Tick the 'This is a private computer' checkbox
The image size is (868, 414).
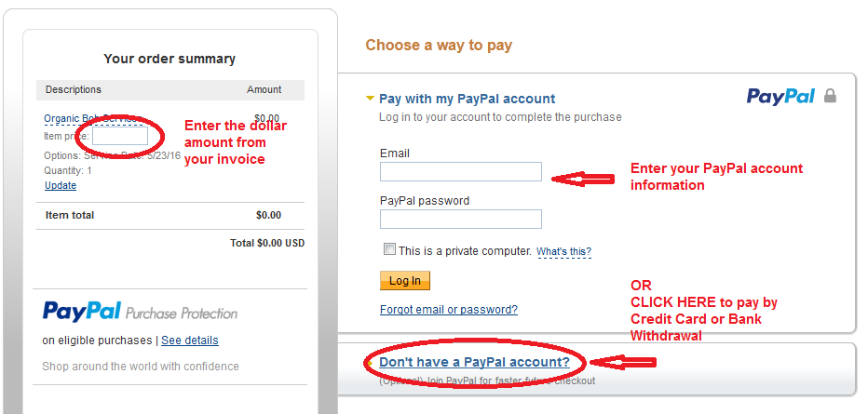pyautogui.click(x=389, y=249)
